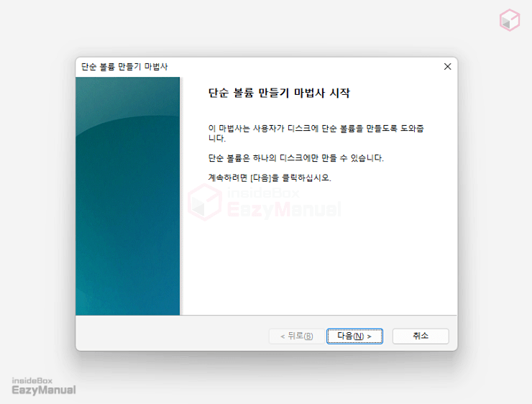532x404 pixels.
Task: Click the paragraph starting 이 마법사는 사용자가
Action: [x=316, y=133]
